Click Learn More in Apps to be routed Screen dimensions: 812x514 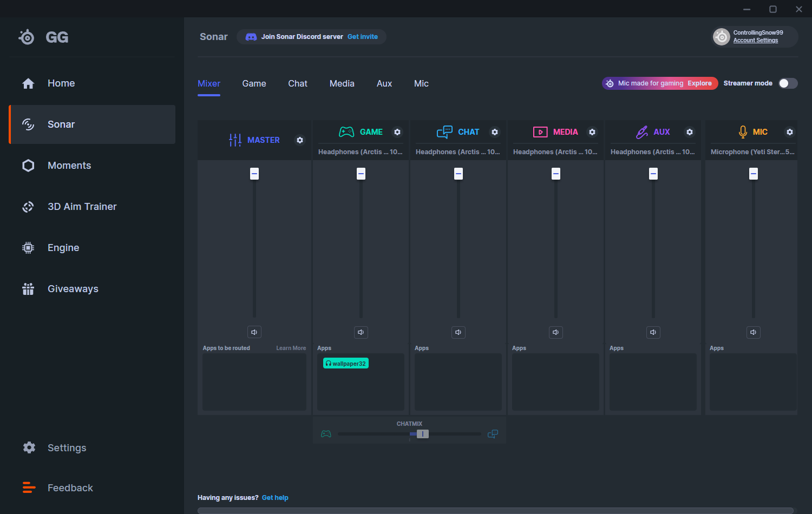pos(291,348)
